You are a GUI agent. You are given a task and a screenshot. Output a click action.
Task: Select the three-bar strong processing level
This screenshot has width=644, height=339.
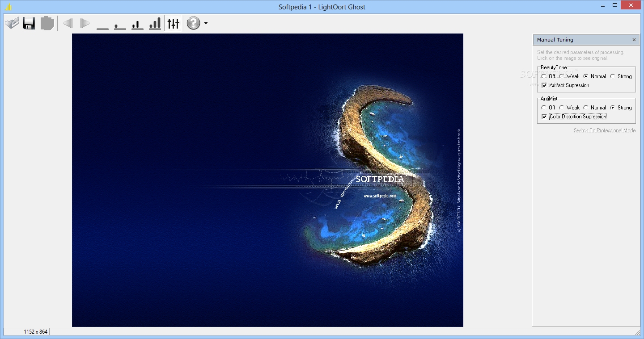(x=155, y=23)
